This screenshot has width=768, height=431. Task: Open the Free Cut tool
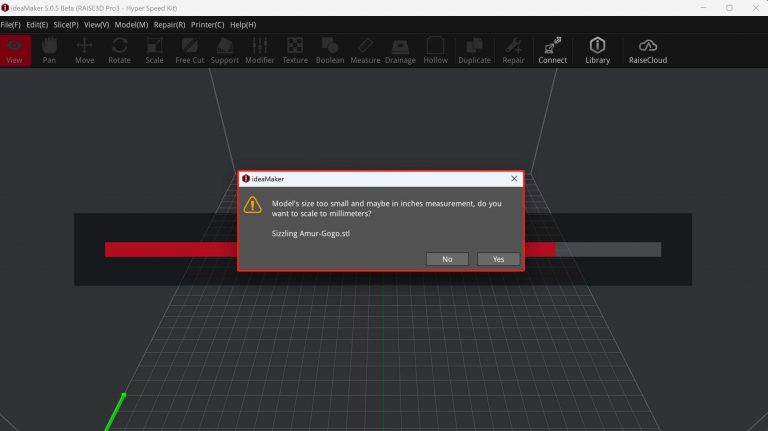[x=190, y=50]
